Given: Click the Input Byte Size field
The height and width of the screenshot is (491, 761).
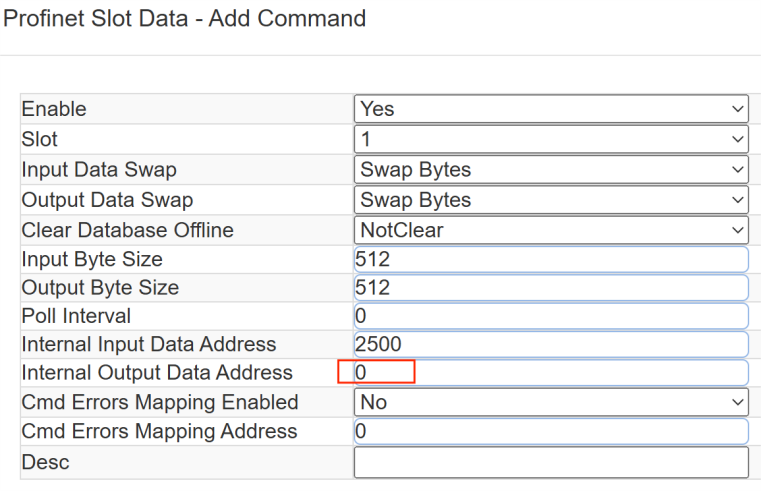Looking at the screenshot, I should pos(551,259).
